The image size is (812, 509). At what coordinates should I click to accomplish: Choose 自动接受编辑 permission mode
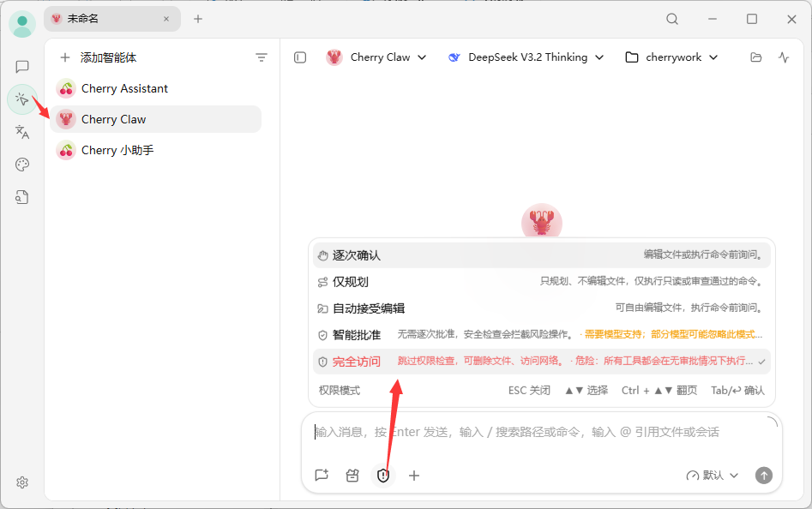tap(542, 308)
